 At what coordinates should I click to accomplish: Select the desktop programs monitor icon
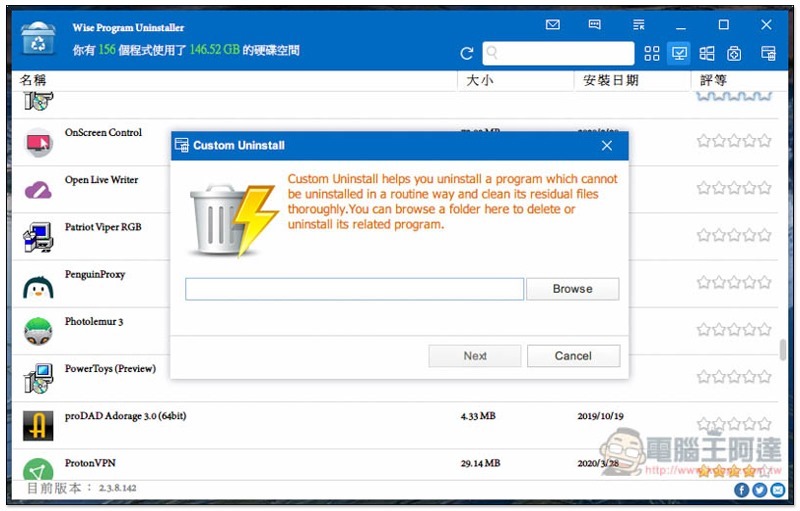pyautogui.click(x=680, y=54)
